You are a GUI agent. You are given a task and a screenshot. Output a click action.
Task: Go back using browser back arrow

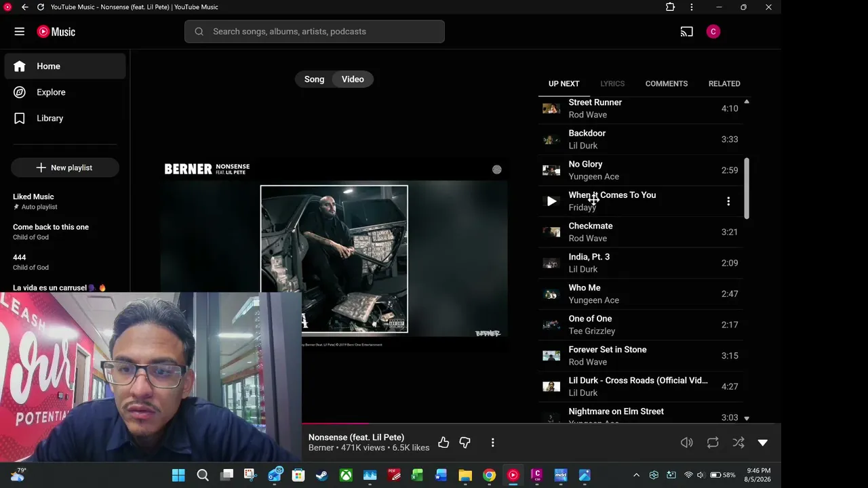[24, 7]
